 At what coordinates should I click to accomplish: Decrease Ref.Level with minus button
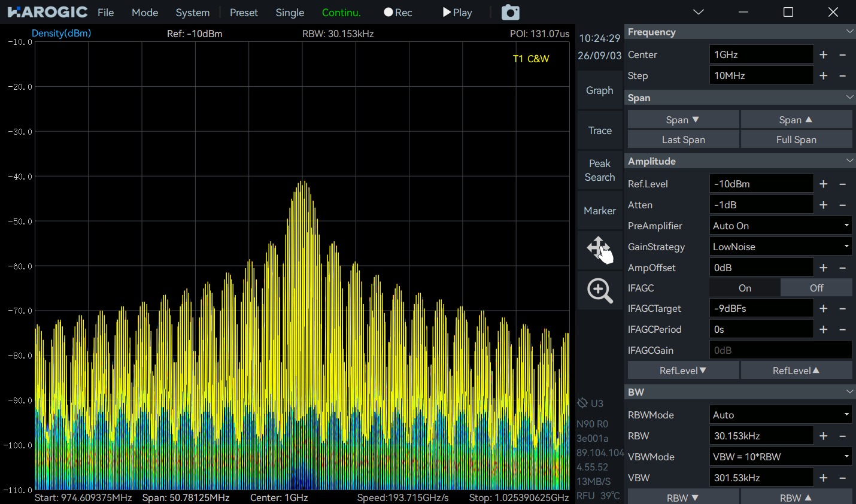click(842, 184)
